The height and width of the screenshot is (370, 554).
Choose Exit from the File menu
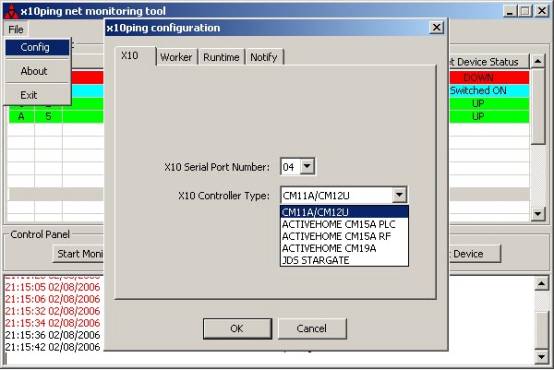37,95
